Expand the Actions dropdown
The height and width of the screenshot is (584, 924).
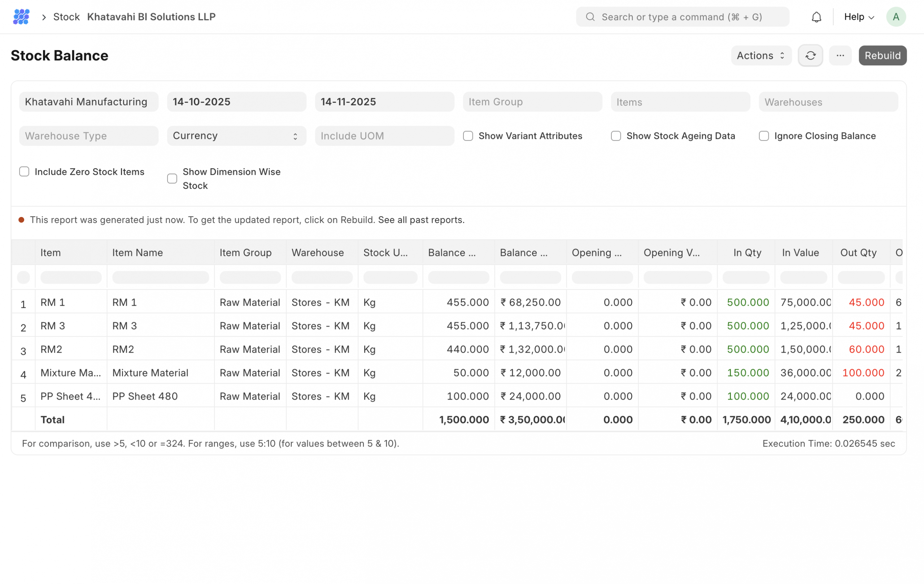click(760, 56)
